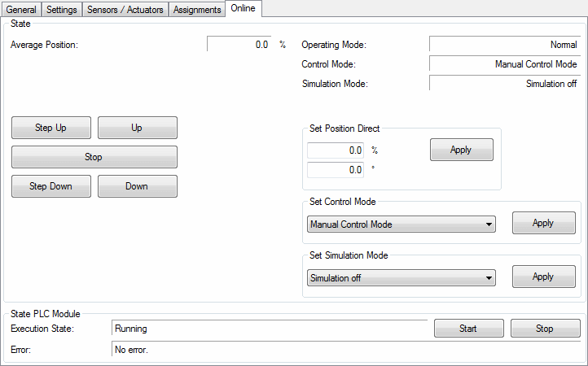Stop the PLC module
Viewport: 588px width, 366px height.
point(546,329)
